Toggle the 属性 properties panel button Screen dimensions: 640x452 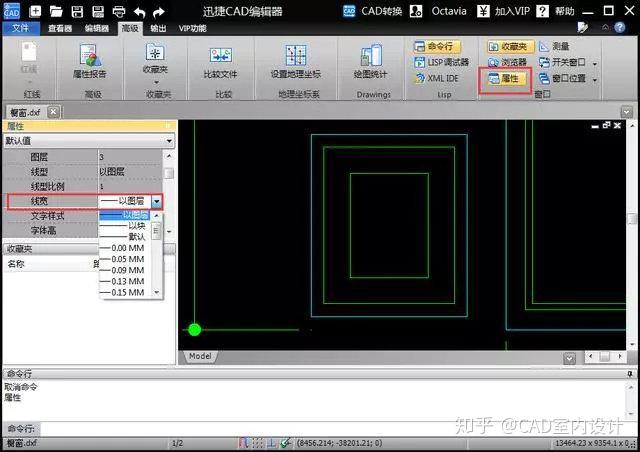click(x=505, y=78)
